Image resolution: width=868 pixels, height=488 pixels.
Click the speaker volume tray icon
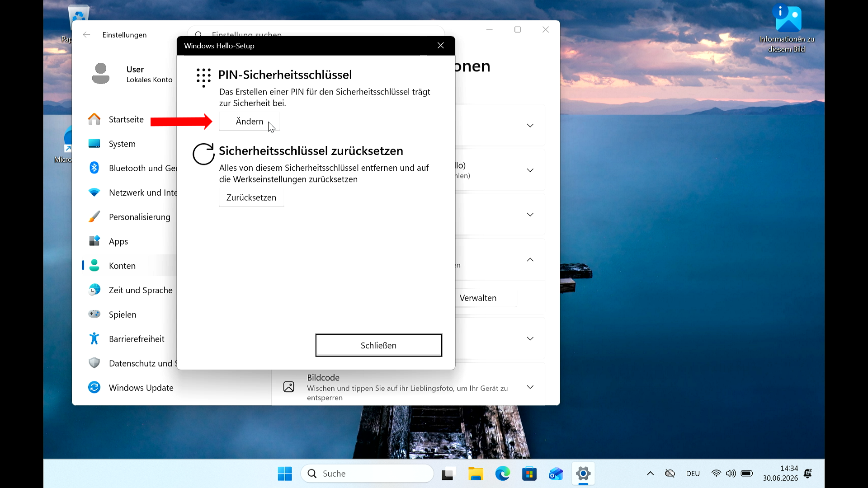(731, 474)
